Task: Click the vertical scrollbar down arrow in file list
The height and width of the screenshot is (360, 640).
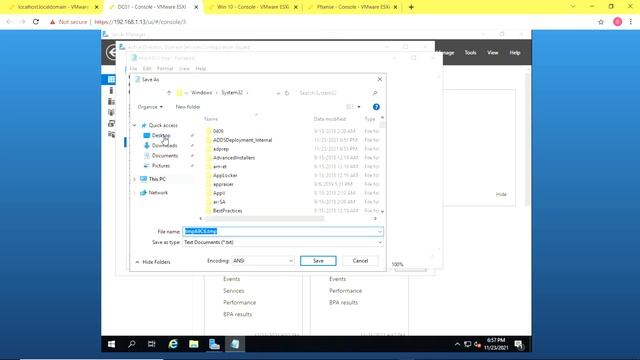Action: click(382, 212)
